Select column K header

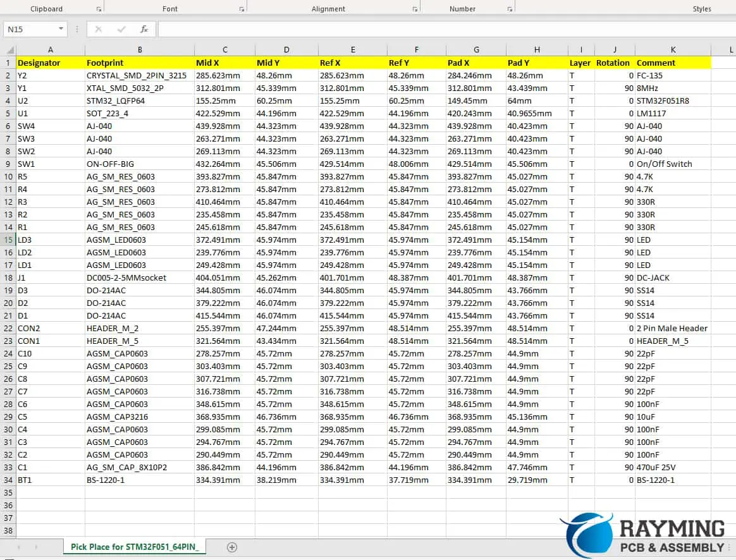pyautogui.click(x=673, y=50)
